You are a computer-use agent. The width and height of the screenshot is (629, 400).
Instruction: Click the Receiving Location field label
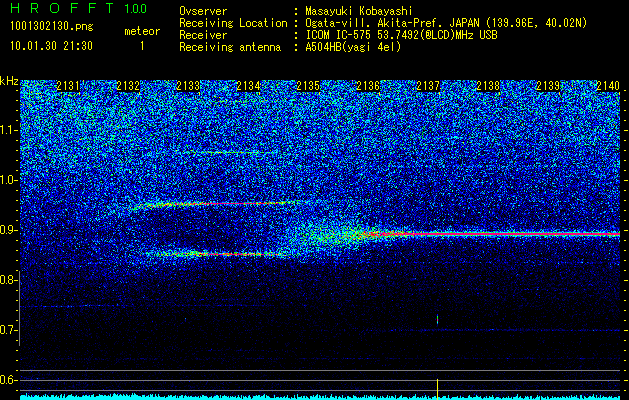pyautogui.click(x=233, y=23)
